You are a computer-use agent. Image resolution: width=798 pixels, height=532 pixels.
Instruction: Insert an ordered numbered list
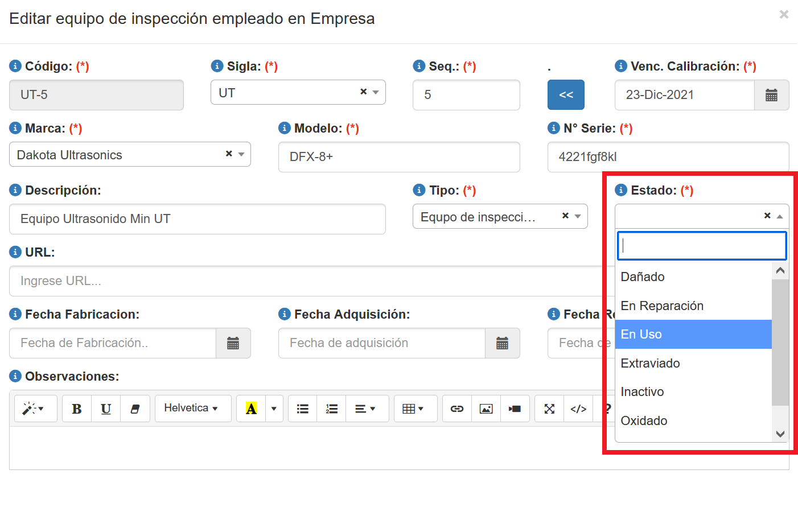click(x=332, y=409)
